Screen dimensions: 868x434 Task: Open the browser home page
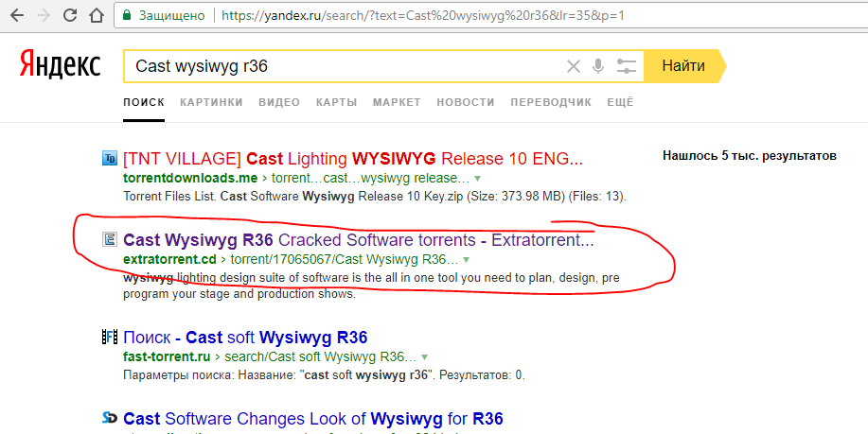(x=97, y=15)
